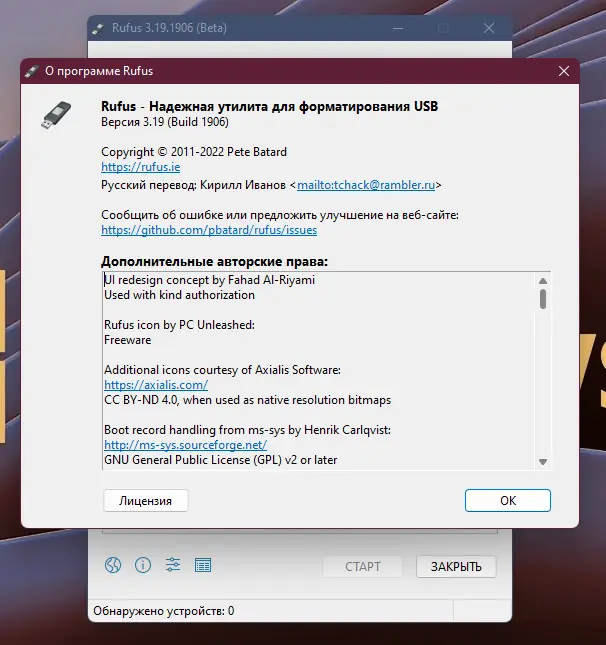Open the ms-sys.sourceforge.net link

click(x=186, y=445)
